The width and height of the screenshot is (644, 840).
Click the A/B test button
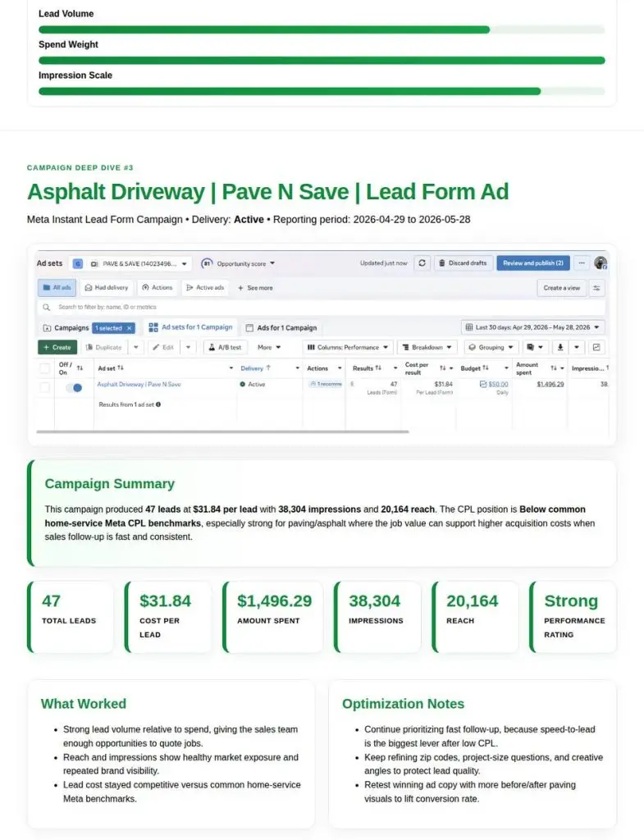[225, 347]
